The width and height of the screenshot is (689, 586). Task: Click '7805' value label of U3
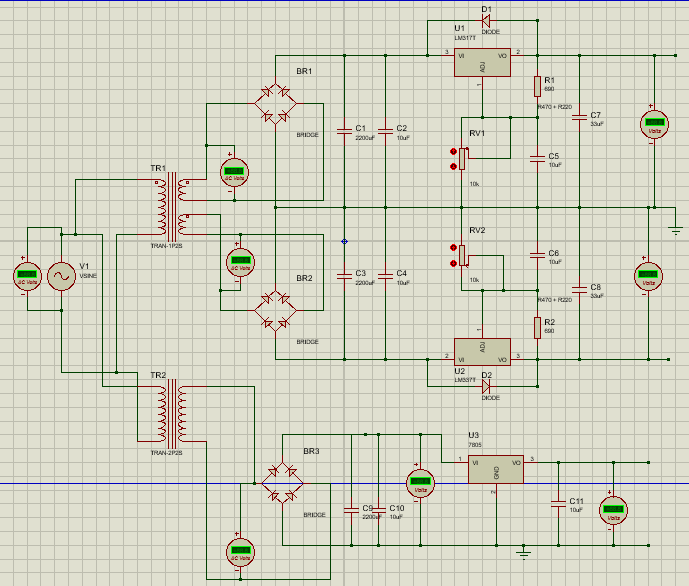tap(475, 445)
